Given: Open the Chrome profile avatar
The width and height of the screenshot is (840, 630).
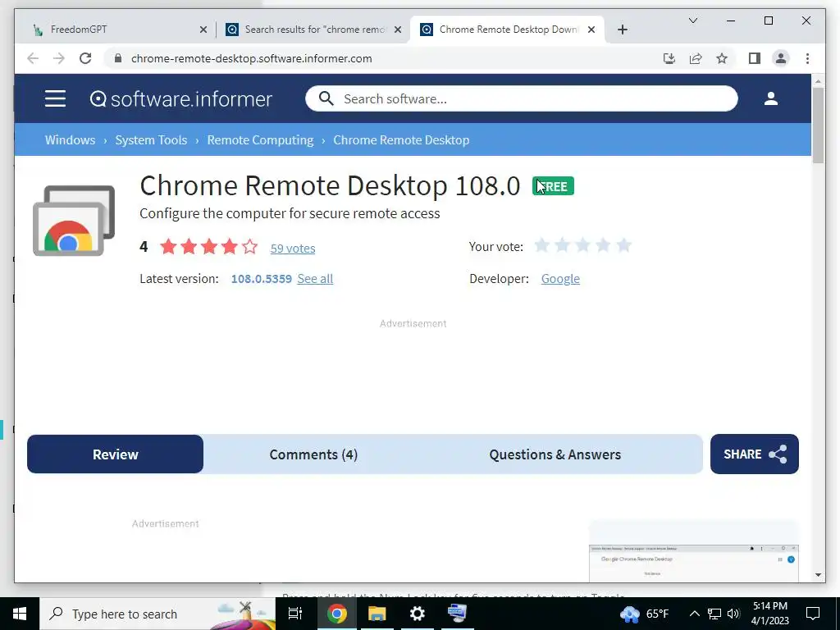Looking at the screenshot, I should [x=781, y=58].
